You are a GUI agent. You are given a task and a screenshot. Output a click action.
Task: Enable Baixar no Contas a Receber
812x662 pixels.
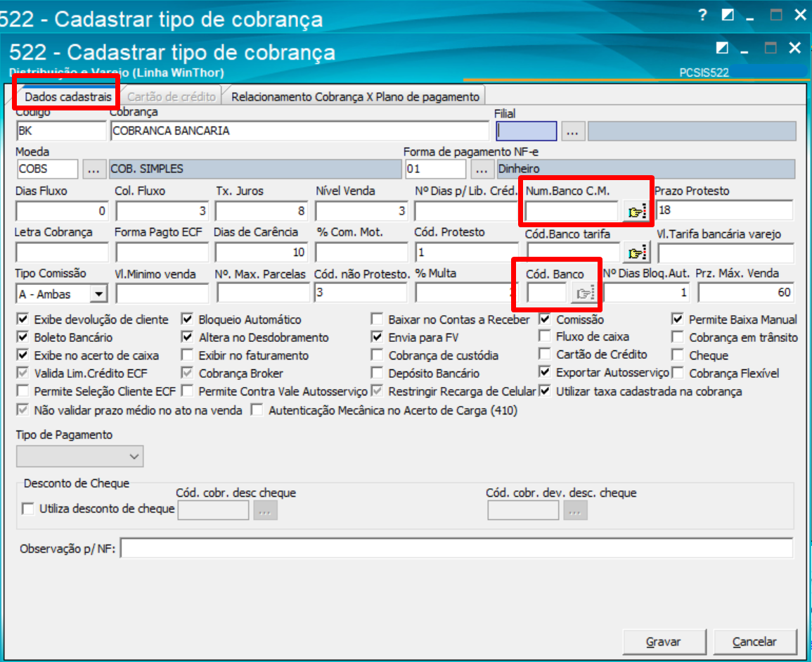pos(377,318)
